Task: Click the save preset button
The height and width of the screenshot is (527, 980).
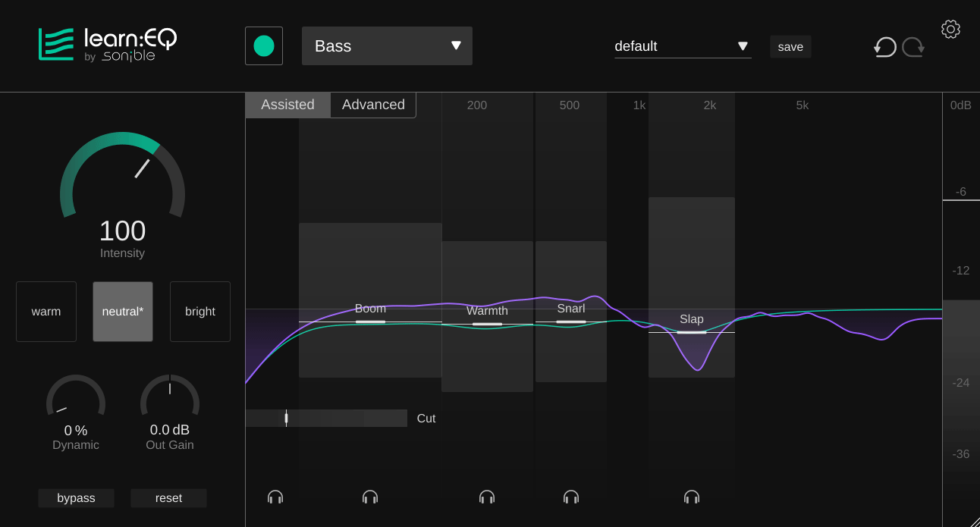Action: click(x=790, y=47)
